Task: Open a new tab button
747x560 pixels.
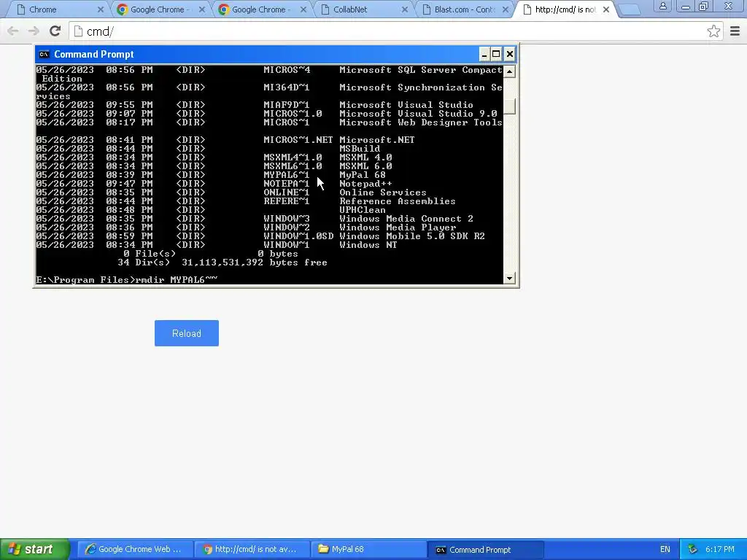Action: pyautogui.click(x=630, y=10)
